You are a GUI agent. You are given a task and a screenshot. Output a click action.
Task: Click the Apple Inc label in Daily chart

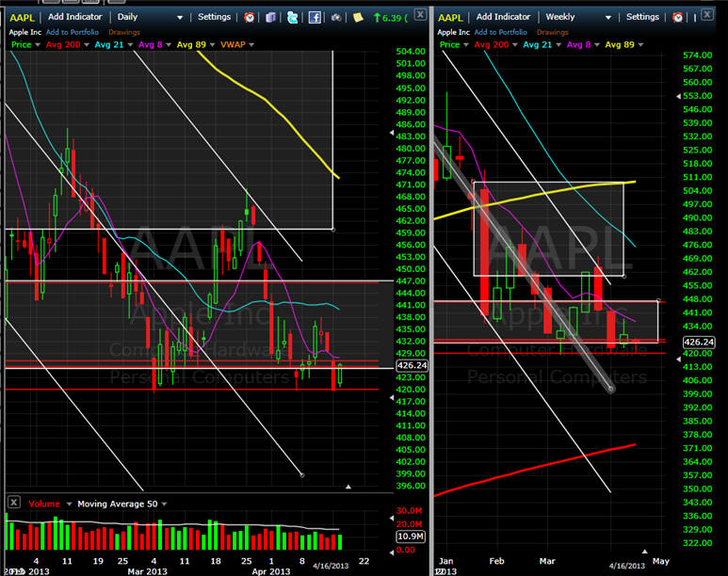click(x=25, y=32)
